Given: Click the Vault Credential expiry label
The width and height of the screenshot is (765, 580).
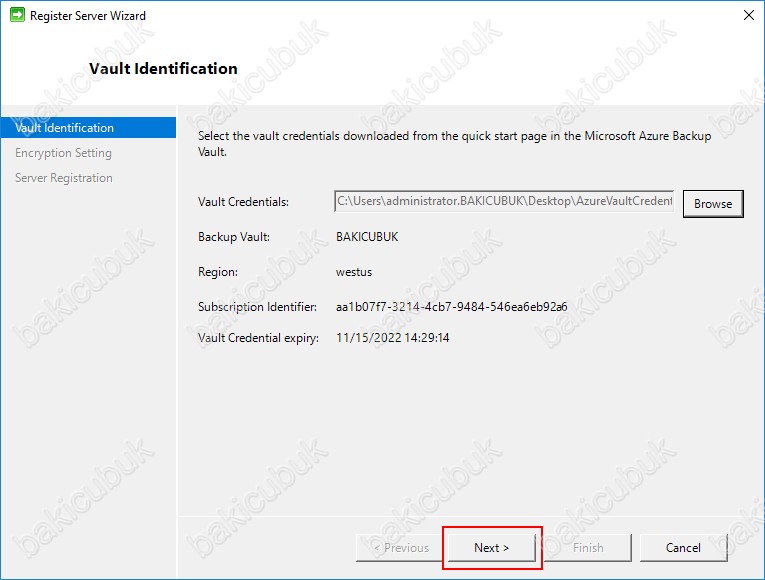Looking at the screenshot, I should pyautogui.click(x=258, y=338).
